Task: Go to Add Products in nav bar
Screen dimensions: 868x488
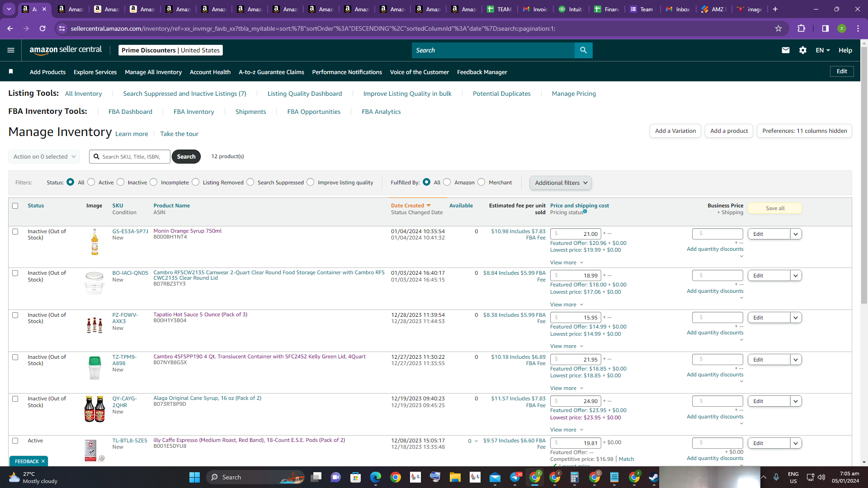Action: (x=47, y=72)
